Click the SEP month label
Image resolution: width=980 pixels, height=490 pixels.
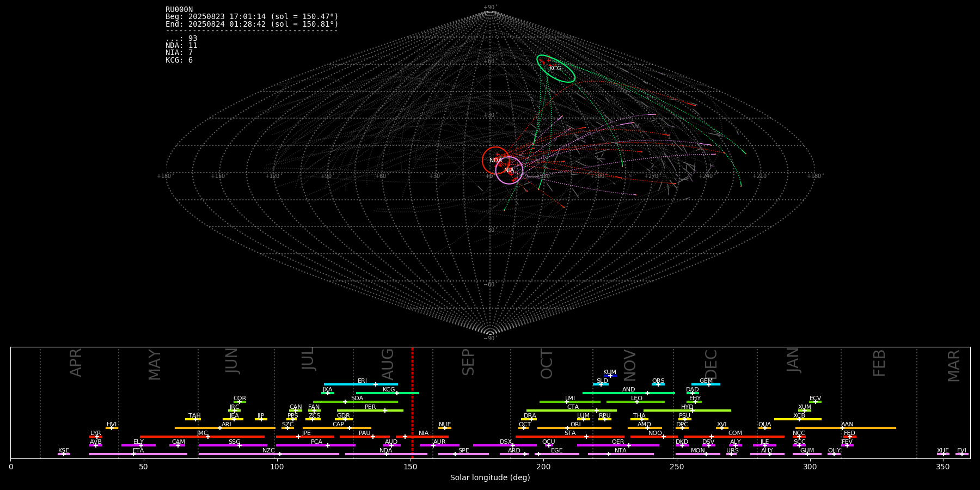[x=468, y=362]
